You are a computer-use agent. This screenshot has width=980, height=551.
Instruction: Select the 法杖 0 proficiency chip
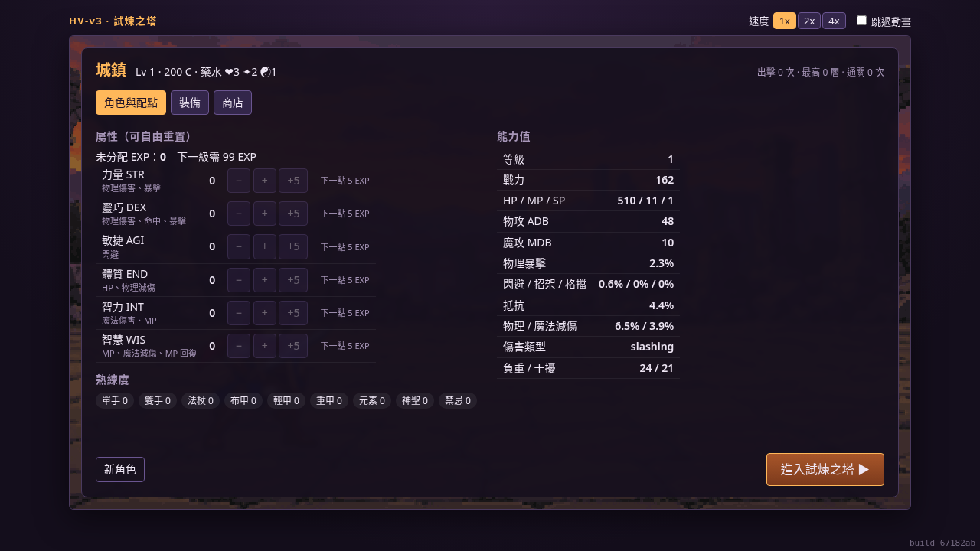(x=201, y=400)
